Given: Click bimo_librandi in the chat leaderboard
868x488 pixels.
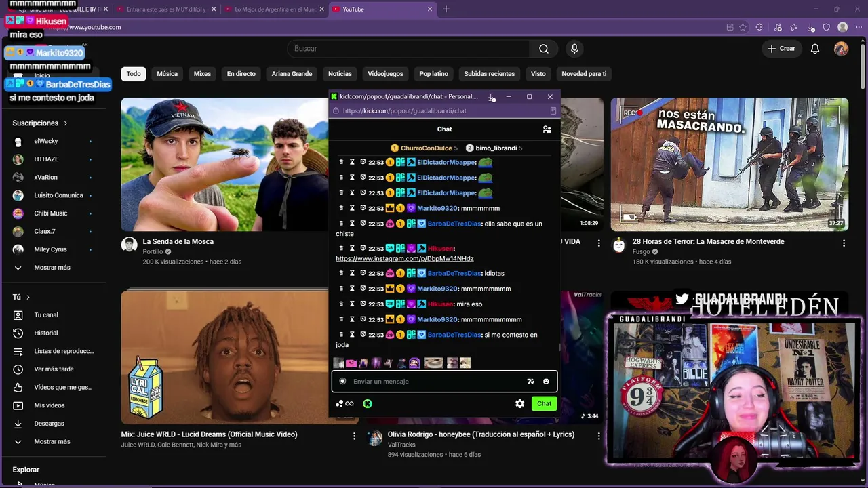Looking at the screenshot, I should [x=496, y=148].
